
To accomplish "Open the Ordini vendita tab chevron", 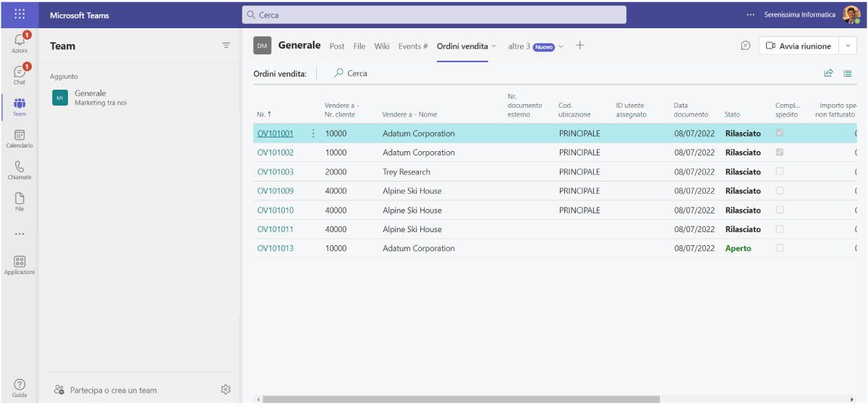I will click(494, 46).
